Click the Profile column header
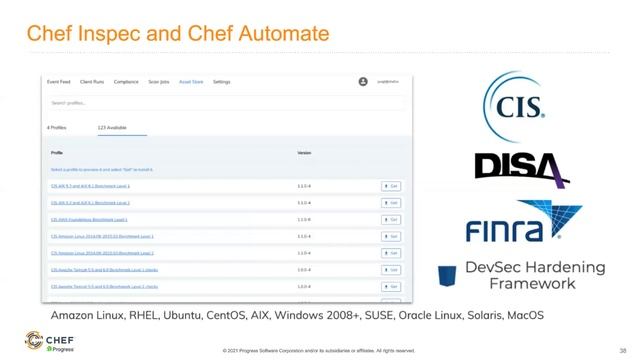 57,153
